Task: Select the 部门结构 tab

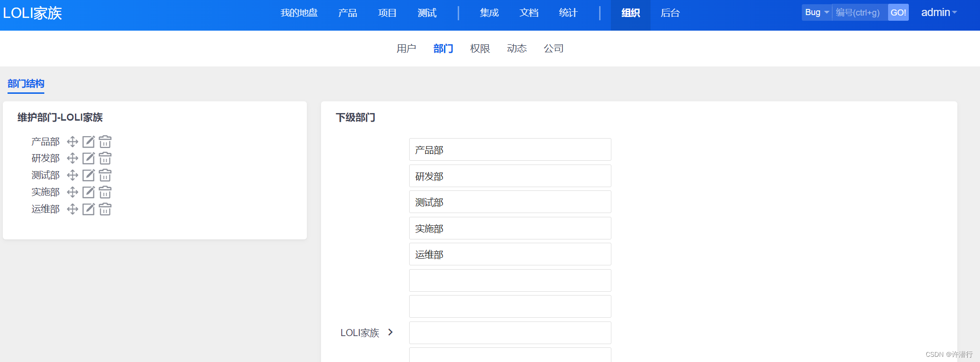Action: pos(26,84)
